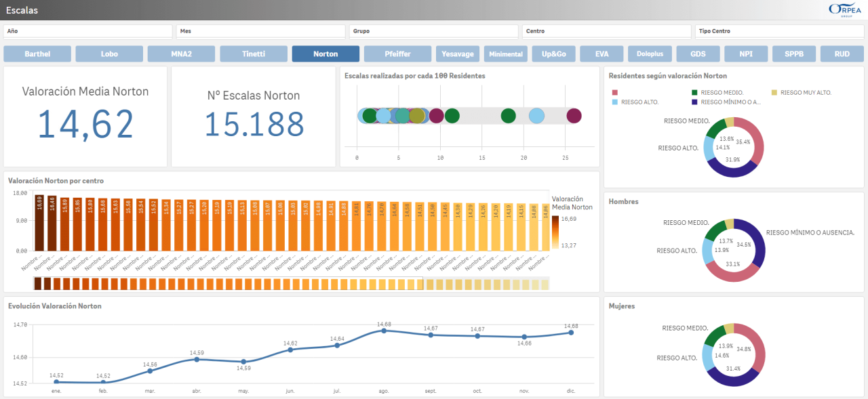Switch to the Barthel scale
868x399 pixels.
[x=37, y=54]
